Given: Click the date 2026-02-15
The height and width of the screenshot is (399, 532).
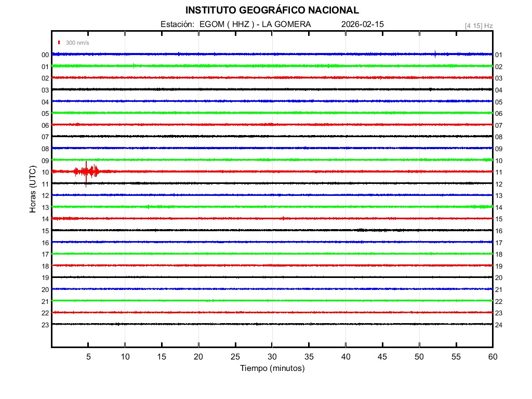Looking at the screenshot, I should tap(363, 24).
